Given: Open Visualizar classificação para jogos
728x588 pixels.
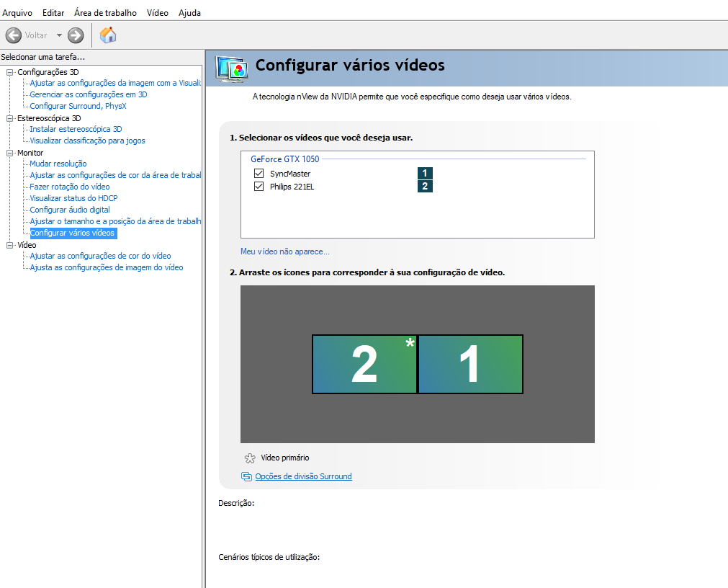Looking at the screenshot, I should point(87,141).
